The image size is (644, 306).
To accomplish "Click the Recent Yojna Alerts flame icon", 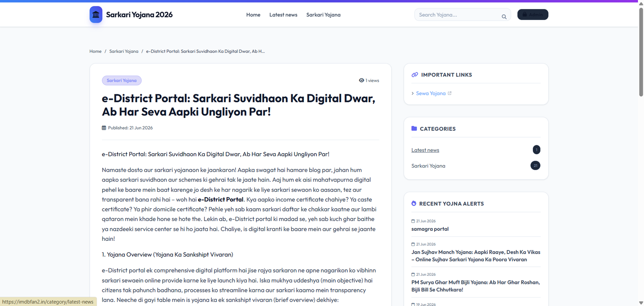I will [x=414, y=203].
